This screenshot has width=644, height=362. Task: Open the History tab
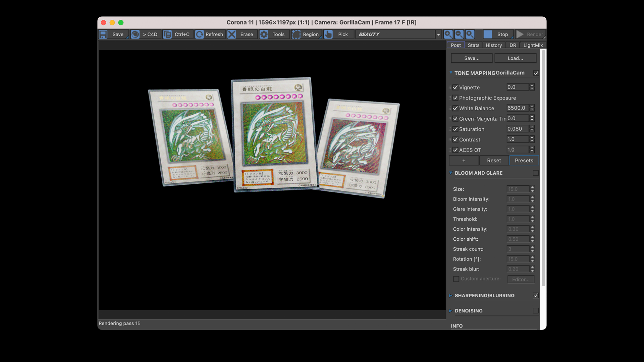click(x=494, y=45)
